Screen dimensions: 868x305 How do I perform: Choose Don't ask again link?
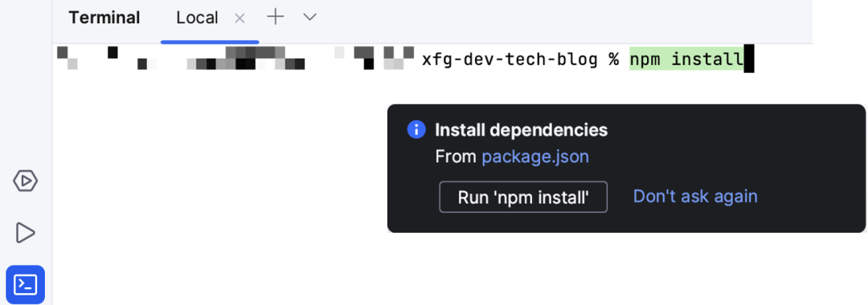tap(695, 196)
